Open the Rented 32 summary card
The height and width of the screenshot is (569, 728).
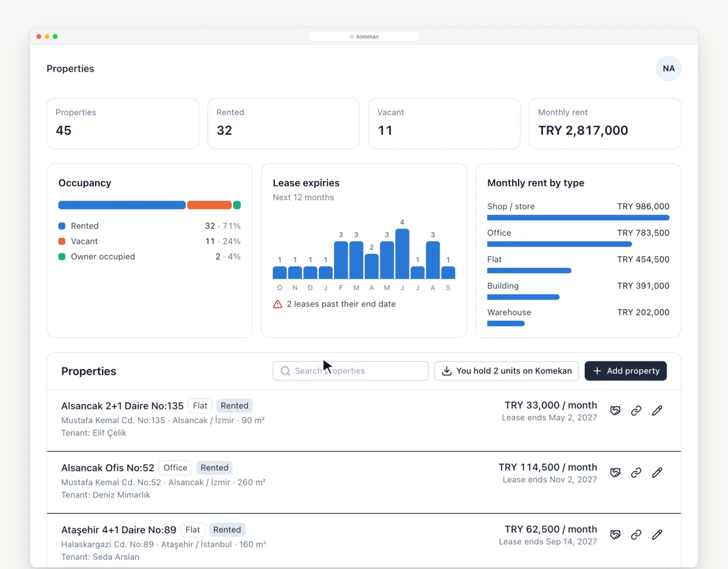pyautogui.click(x=284, y=124)
